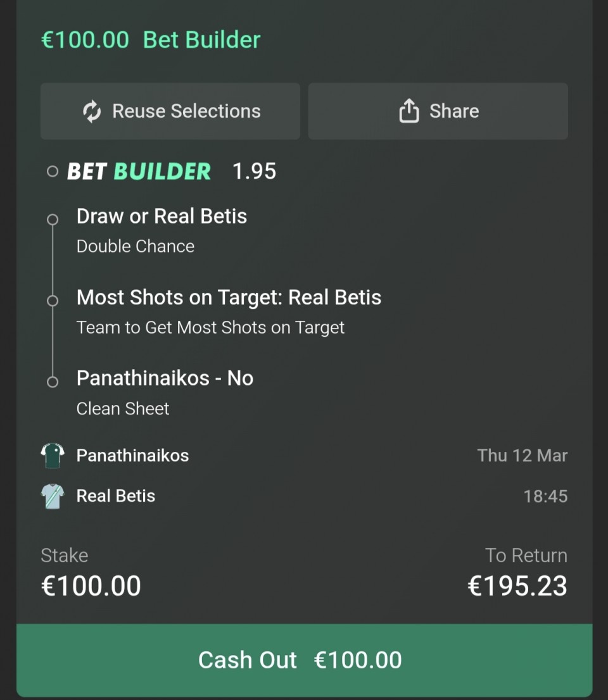Click the Real Betis jersey icon

[x=53, y=496]
